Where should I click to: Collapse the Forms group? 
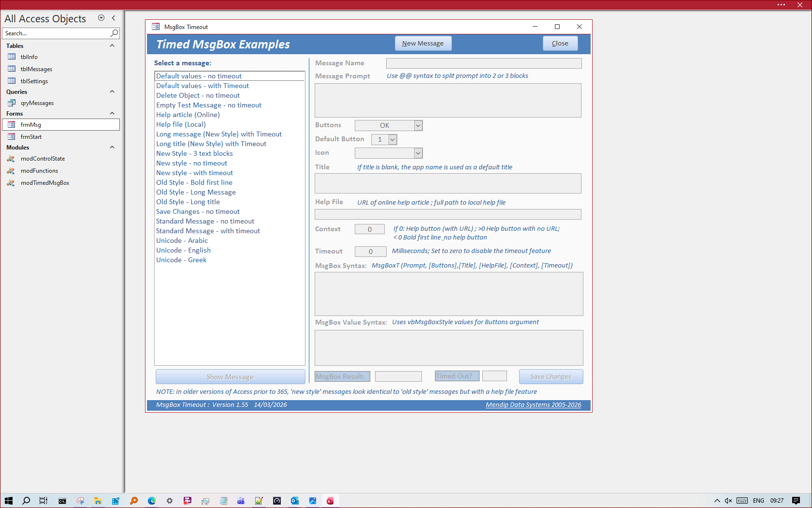pos(112,113)
